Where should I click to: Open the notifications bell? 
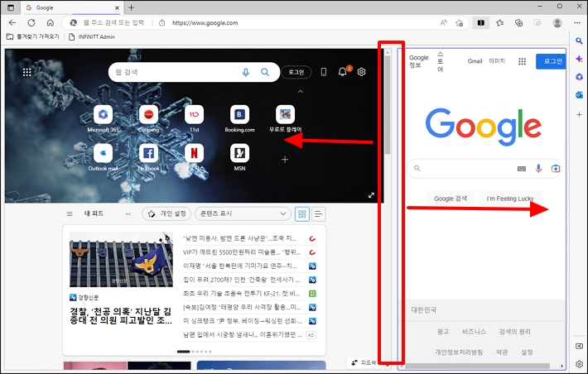(x=342, y=72)
